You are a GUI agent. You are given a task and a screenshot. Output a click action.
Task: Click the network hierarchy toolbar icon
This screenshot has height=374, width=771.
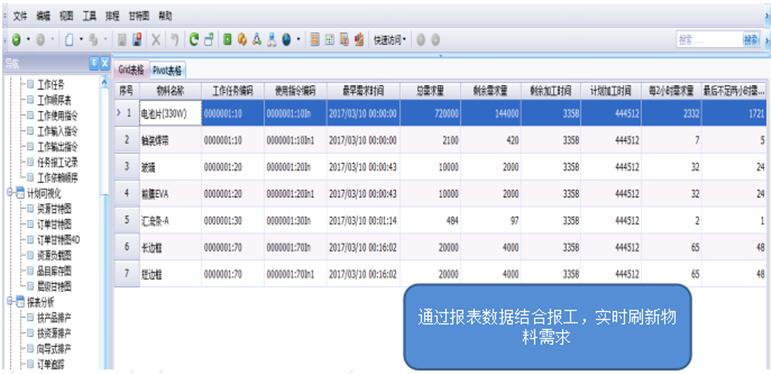pyautogui.click(x=271, y=40)
